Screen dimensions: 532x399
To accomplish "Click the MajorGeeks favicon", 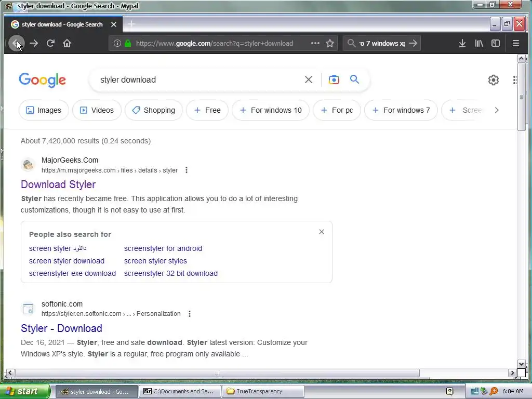I will click(28, 165).
